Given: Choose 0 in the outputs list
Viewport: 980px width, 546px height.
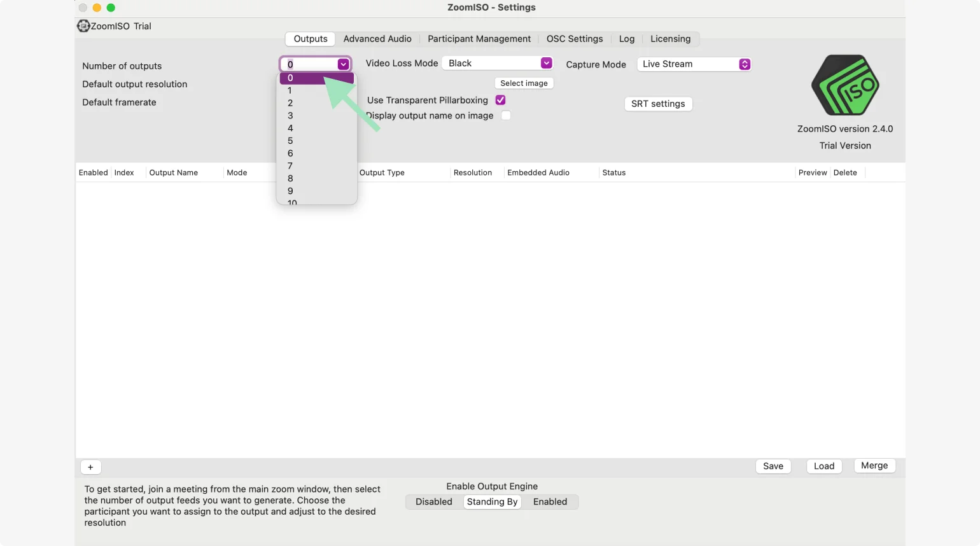Looking at the screenshot, I should click(x=317, y=78).
